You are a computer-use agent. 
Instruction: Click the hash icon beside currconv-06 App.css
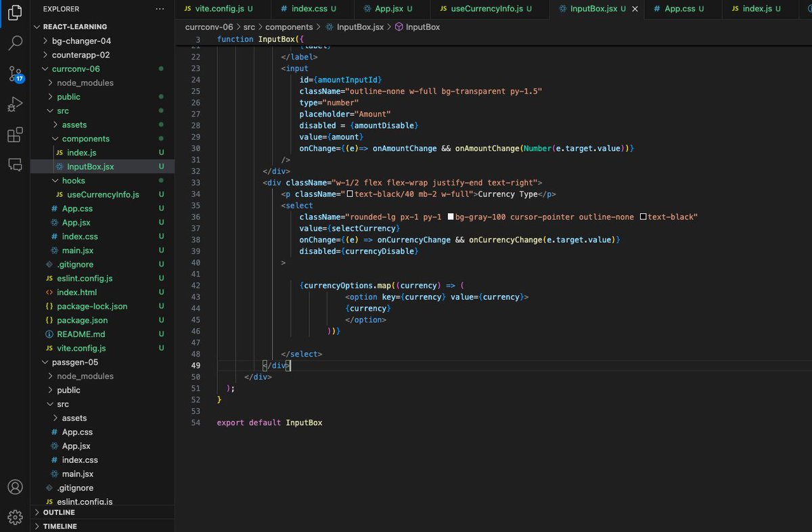[x=54, y=208]
